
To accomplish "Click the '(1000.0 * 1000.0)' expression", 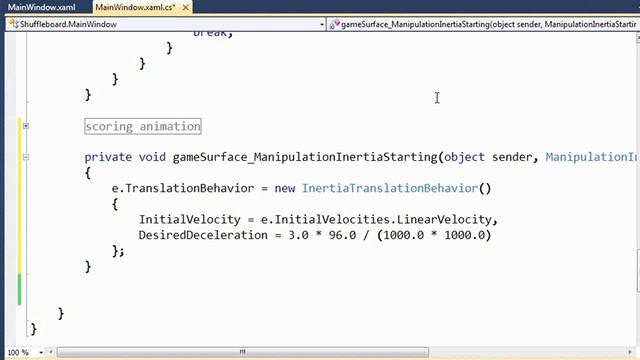I will click(x=434, y=235).
